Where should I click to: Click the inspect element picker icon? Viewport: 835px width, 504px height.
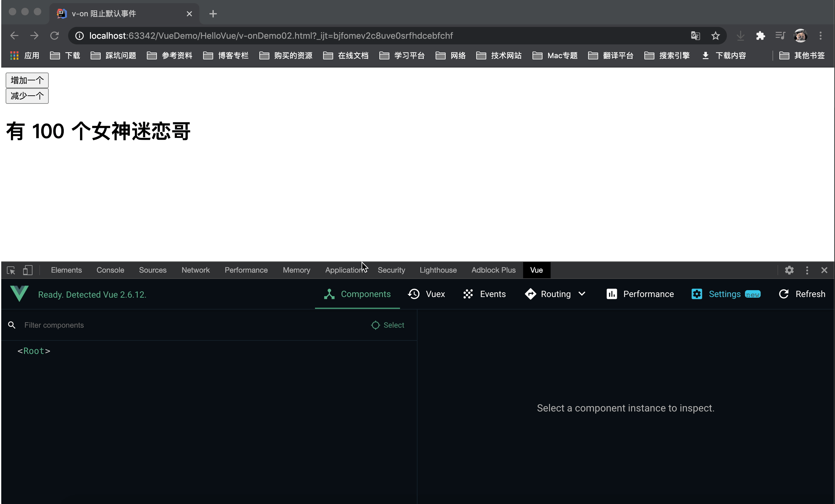click(11, 270)
